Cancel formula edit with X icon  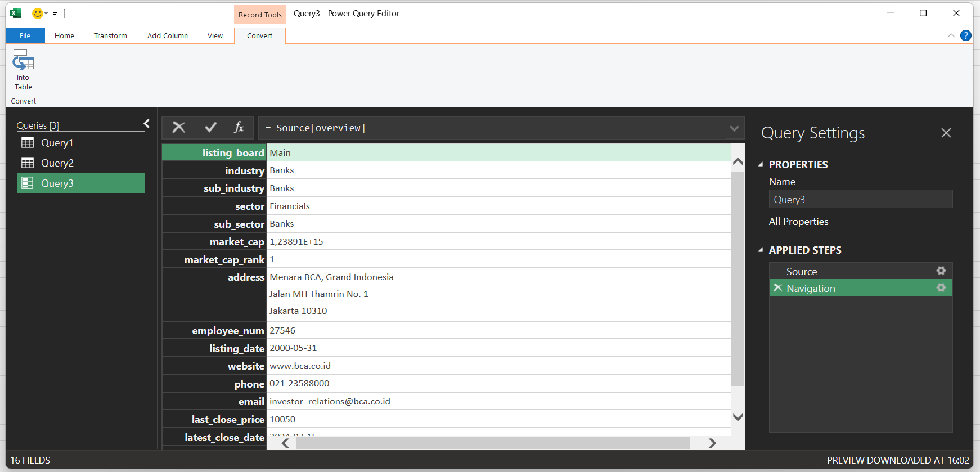(x=179, y=128)
